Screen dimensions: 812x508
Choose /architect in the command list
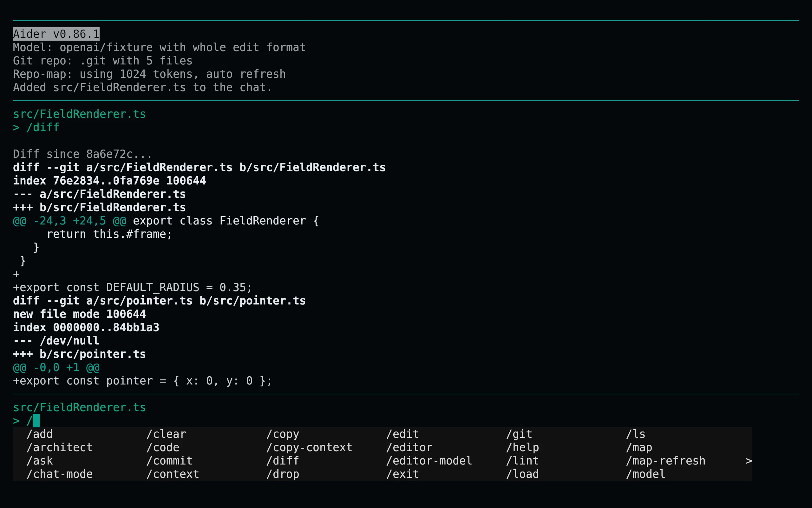tap(59, 448)
